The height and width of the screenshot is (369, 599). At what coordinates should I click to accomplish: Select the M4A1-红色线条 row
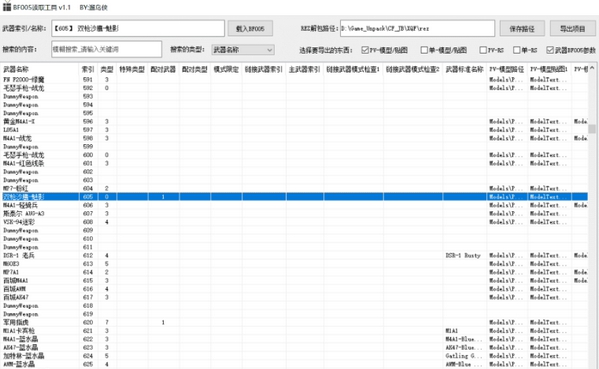click(294, 163)
